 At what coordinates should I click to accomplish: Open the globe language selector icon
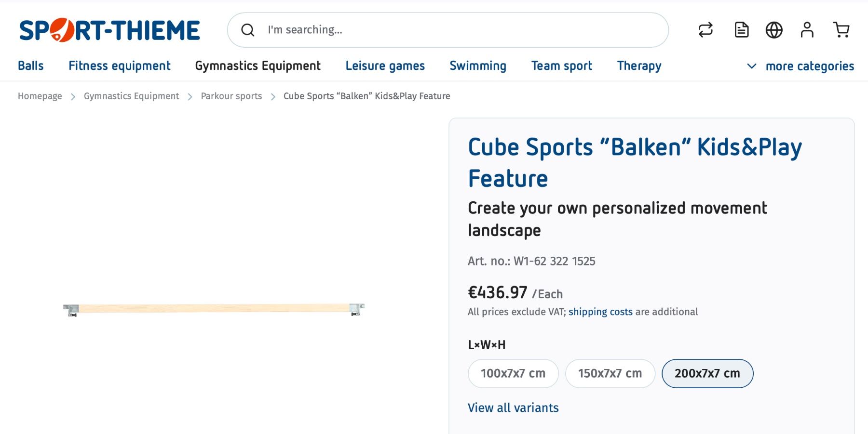click(x=774, y=30)
